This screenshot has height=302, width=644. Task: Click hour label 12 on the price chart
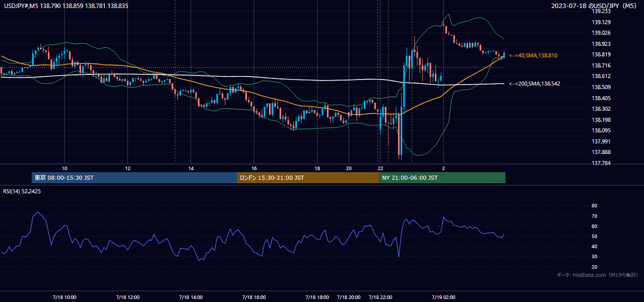coord(128,168)
